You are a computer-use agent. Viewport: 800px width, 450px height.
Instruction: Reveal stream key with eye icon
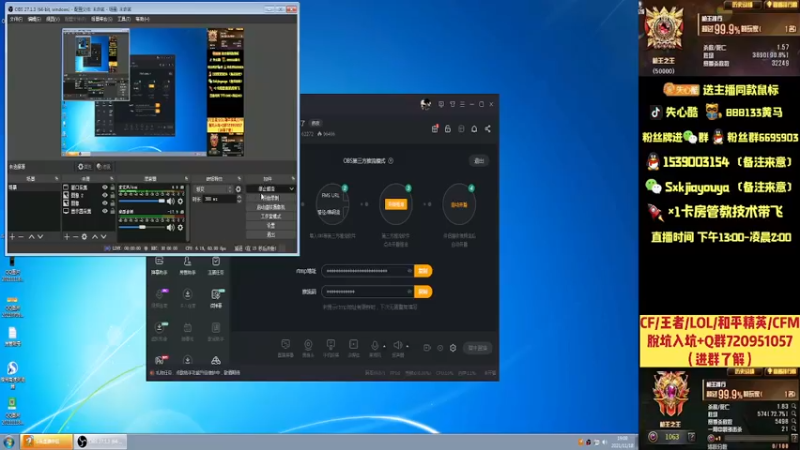tap(409, 292)
